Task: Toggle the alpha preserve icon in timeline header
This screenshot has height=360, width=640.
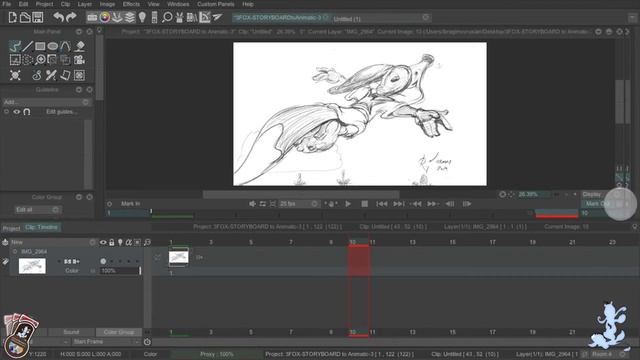Action: click(129, 242)
